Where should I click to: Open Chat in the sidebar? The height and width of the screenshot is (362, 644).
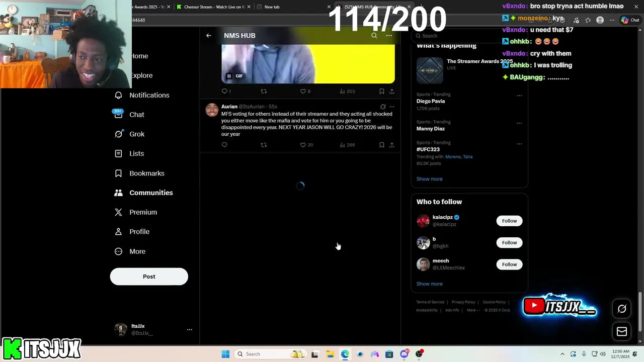130,115
